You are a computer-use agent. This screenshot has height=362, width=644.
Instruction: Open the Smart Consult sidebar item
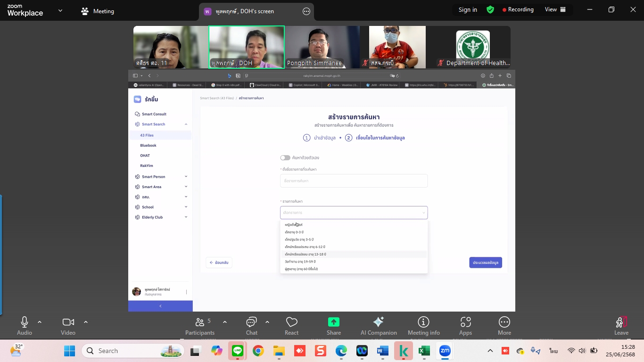tap(154, 114)
